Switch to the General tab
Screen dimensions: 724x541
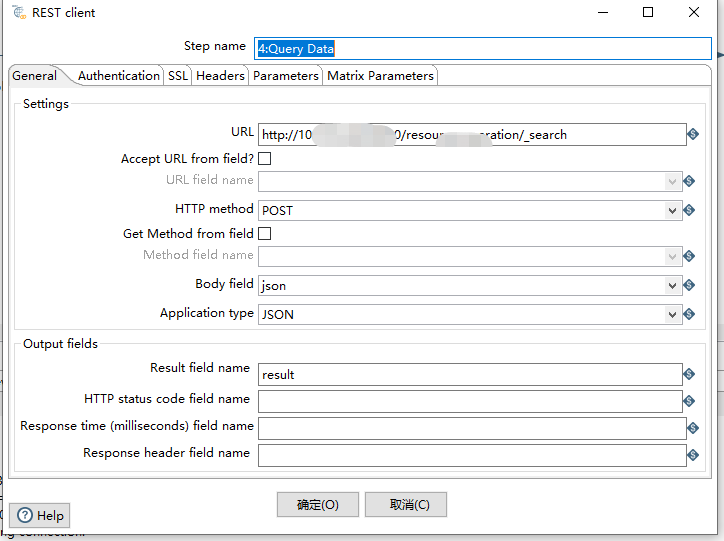(x=35, y=76)
